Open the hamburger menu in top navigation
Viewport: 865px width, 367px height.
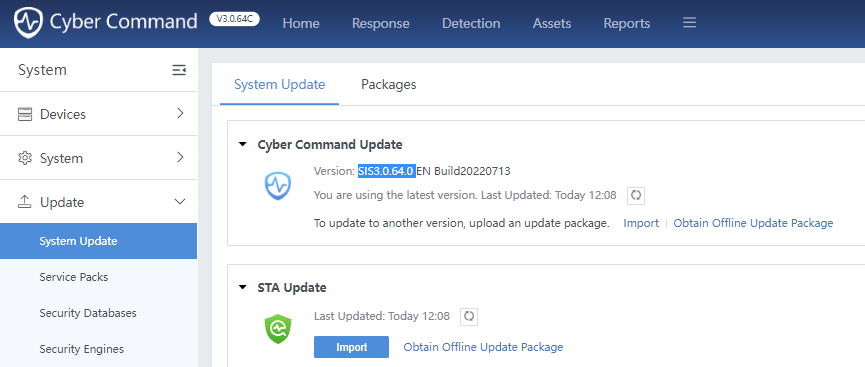click(x=689, y=23)
